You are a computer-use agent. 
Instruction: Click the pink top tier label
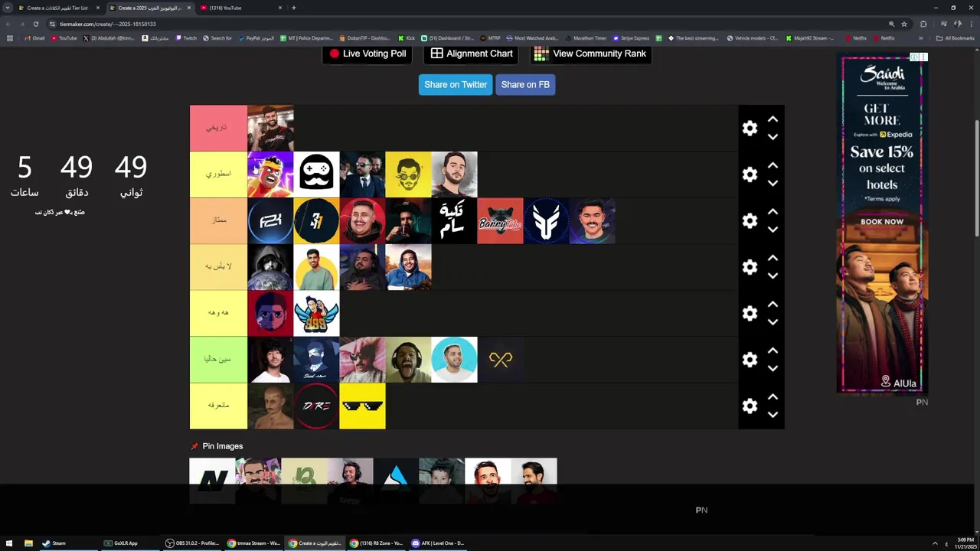[218, 128]
